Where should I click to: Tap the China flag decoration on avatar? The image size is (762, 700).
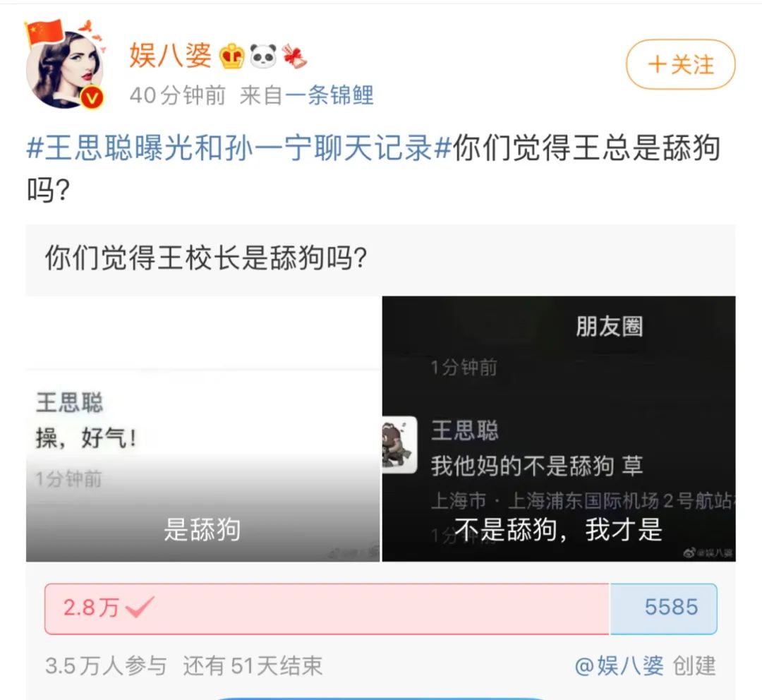pyautogui.click(x=44, y=32)
